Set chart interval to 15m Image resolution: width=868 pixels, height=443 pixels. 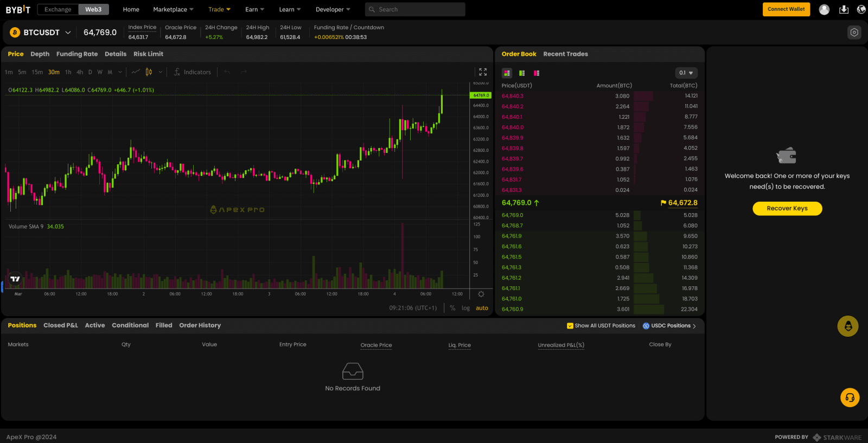(37, 72)
